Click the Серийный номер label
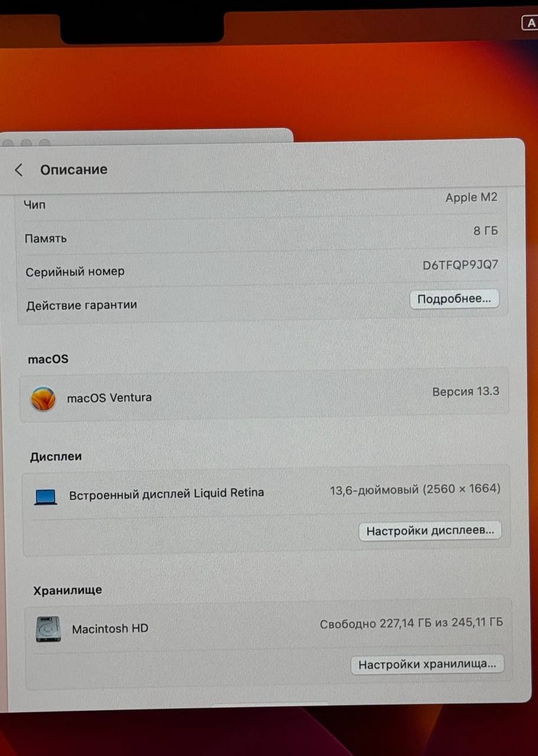 (75, 272)
